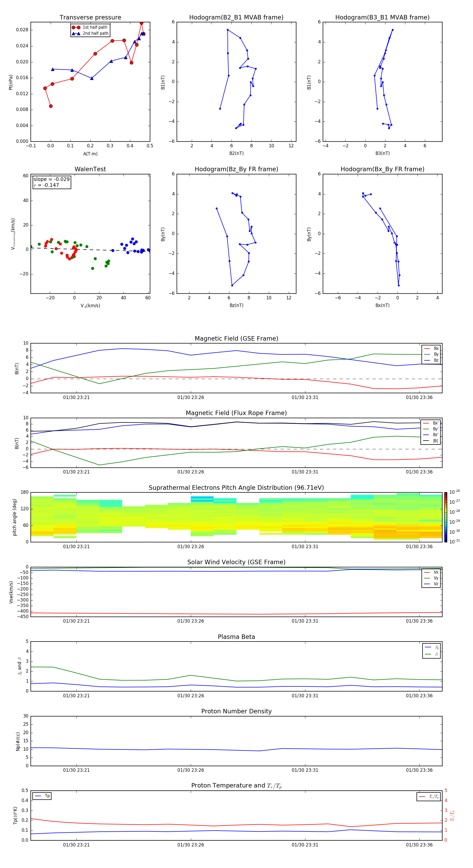Click the 'B3(nT)' x-axis label
473x868 pixels.
pos(382,153)
